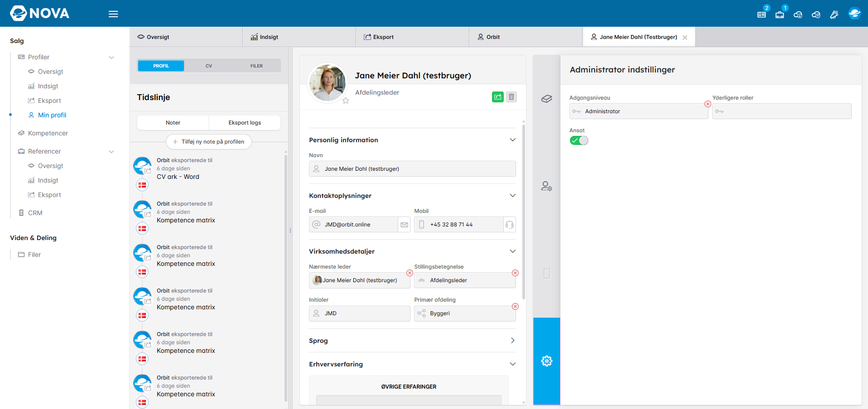The height and width of the screenshot is (409, 868).
Task: Close the Jane Meier Dahl (Testbruger) tab
Action: click(x=685, y=38)
